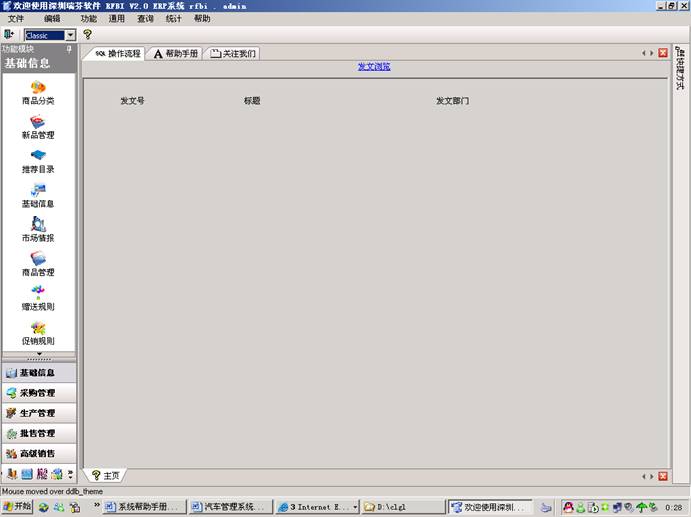Open the Classic theme dropdown
Image resolution: width=691 pixels, height=517 pixels.
point(70,35)
